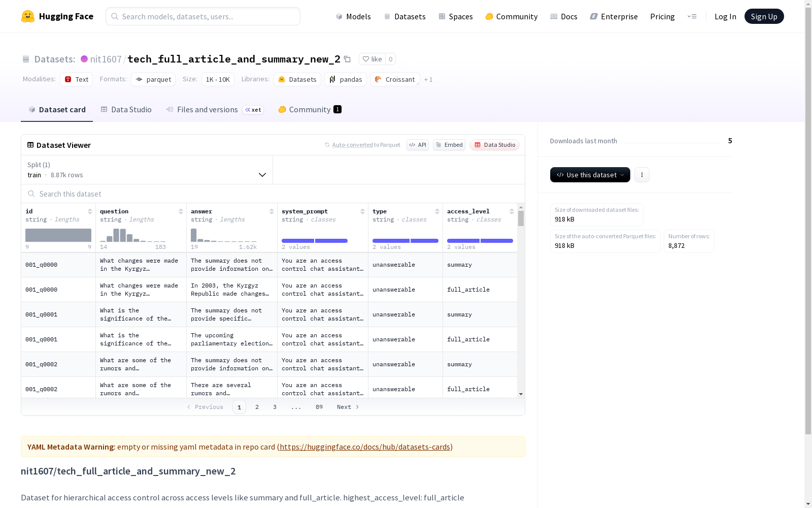Click the search magnifier in dataset search
Screen dimensions: 812x508
click(31, 194)
